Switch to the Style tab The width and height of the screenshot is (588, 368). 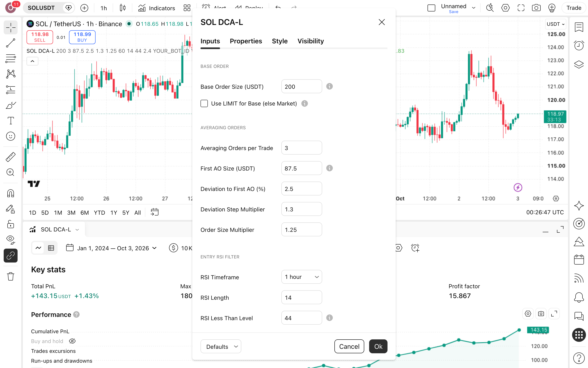[280, 41]
